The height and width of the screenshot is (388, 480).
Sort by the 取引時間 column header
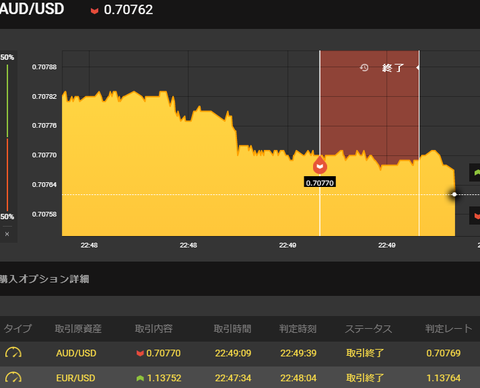[232, 329]
